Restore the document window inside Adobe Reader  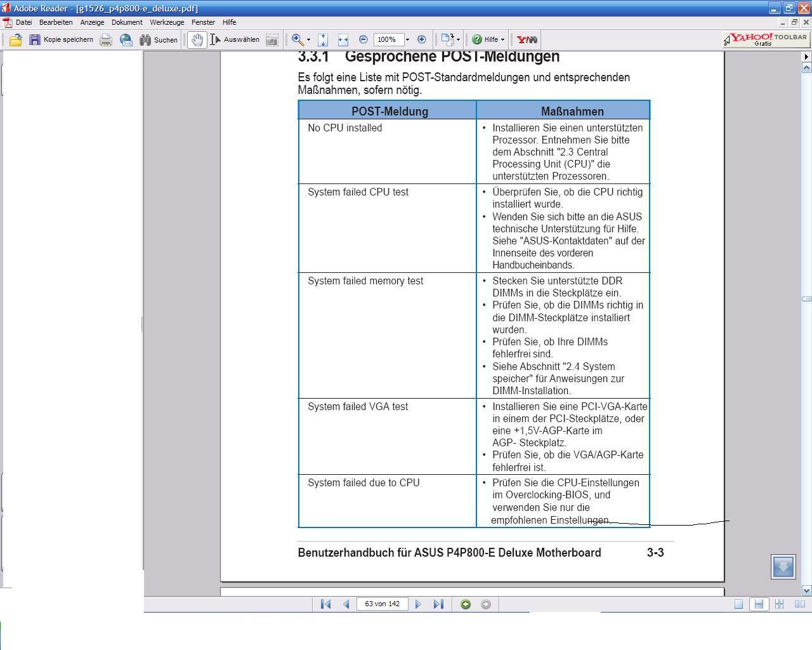[794, 22]
